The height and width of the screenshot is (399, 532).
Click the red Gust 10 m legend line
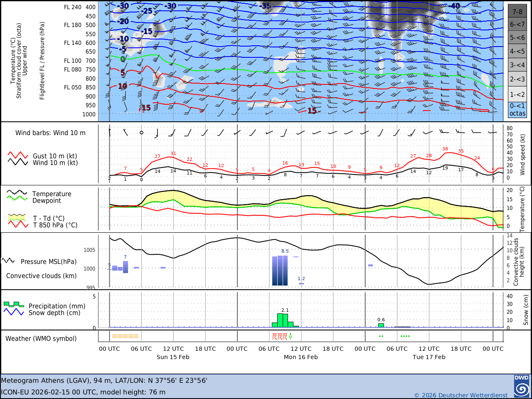18,155
